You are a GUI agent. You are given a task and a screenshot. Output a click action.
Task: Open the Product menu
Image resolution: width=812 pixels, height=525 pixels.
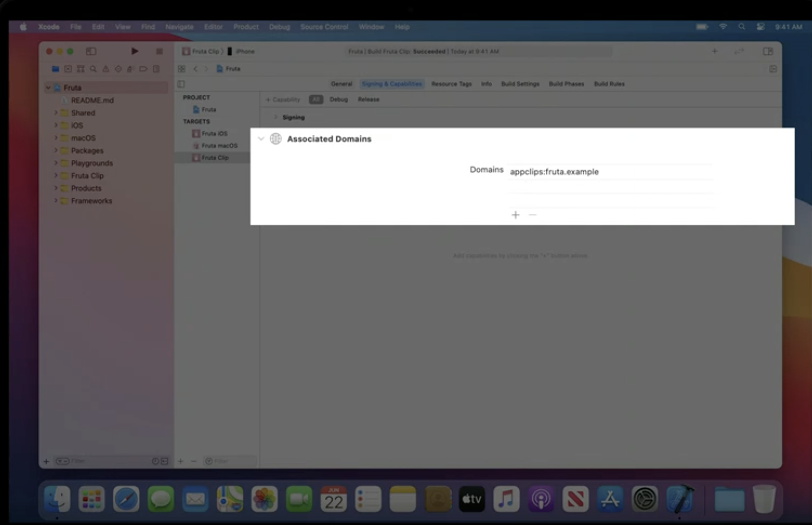246,27
